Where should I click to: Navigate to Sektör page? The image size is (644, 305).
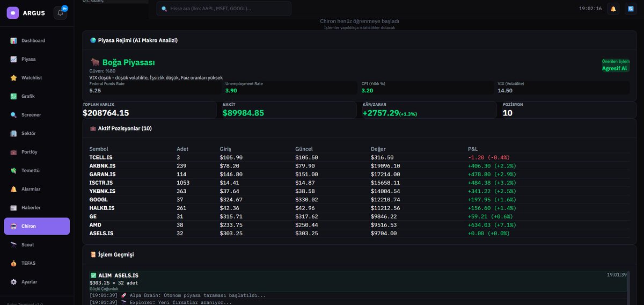pyautogui.click(x=36, y=133)
